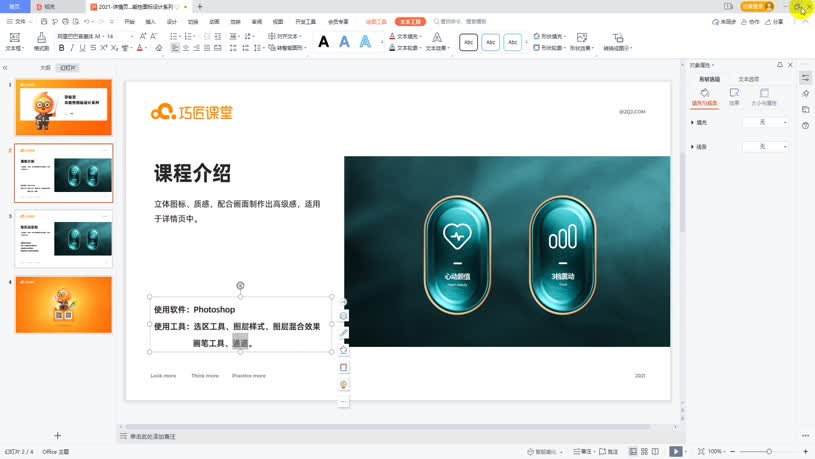
Task: Toggle italic formatting
Action: click(x=72, y=48)
